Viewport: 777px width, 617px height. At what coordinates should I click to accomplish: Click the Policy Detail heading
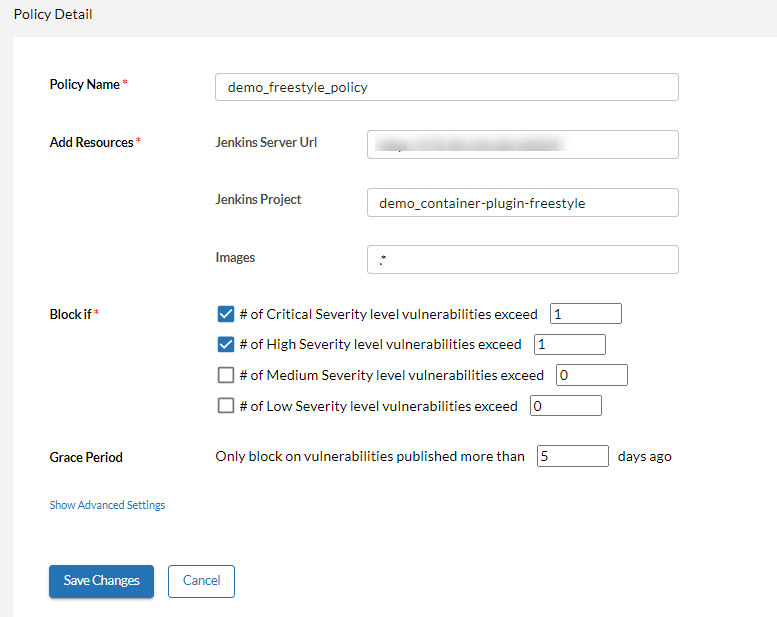(53, 15)
